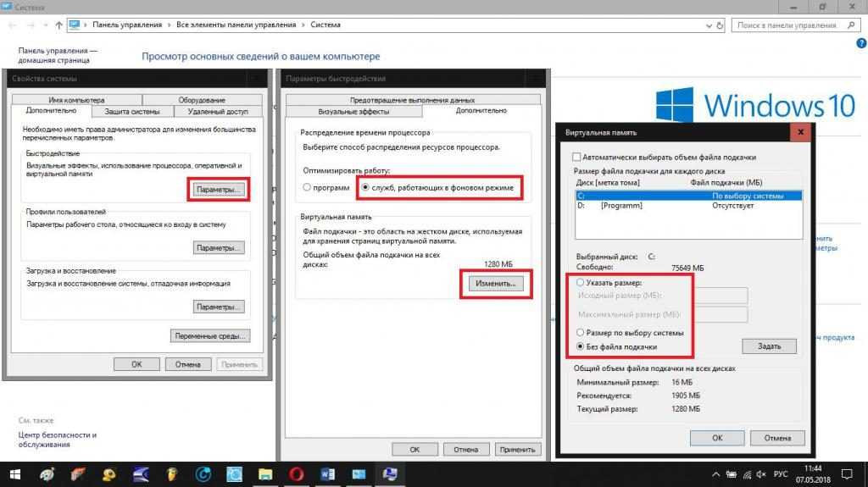Click OK in Виртуальная память dialog

tap(717, 438)
